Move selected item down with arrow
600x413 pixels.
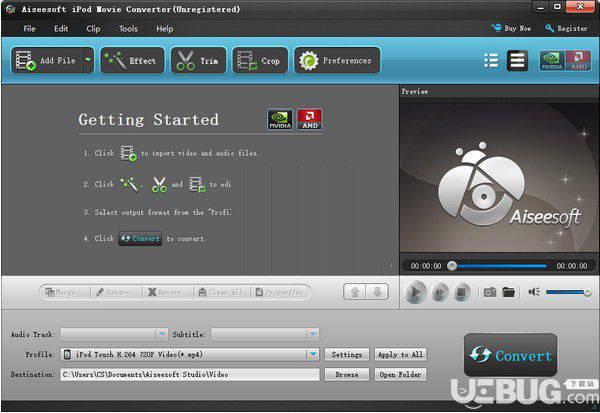pyautogui.click(x=377, y=292)
